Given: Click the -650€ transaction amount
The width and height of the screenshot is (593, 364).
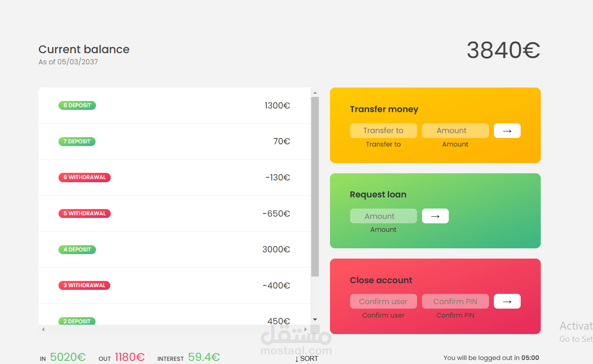Looking at the screenshot, I should click(276, 214).
